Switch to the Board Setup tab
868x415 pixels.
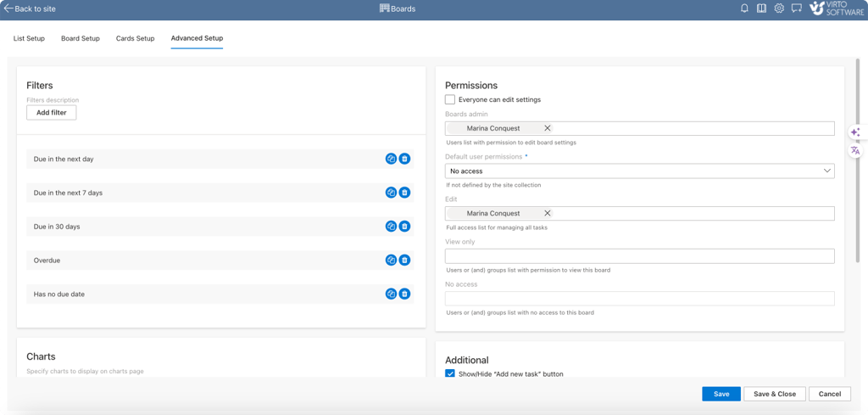(x=81, y=38)
